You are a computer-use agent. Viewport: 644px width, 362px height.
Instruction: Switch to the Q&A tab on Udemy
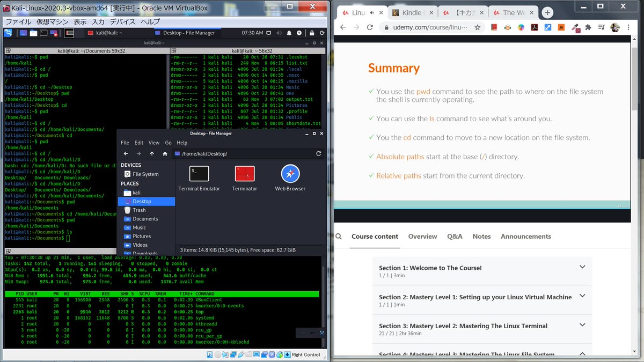455,236
